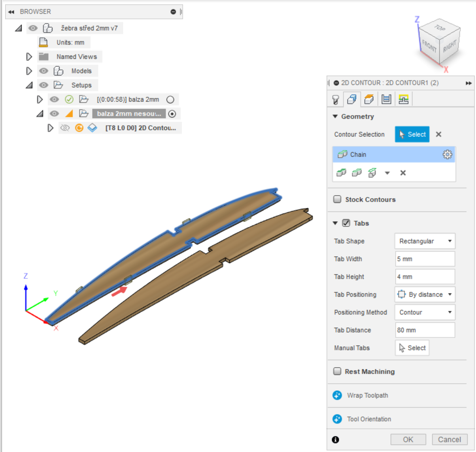Image resolution: width=476 pixels, height=452 pixels.
Task: Open the Tool tab in contour dialog
Action: [336, 99]
